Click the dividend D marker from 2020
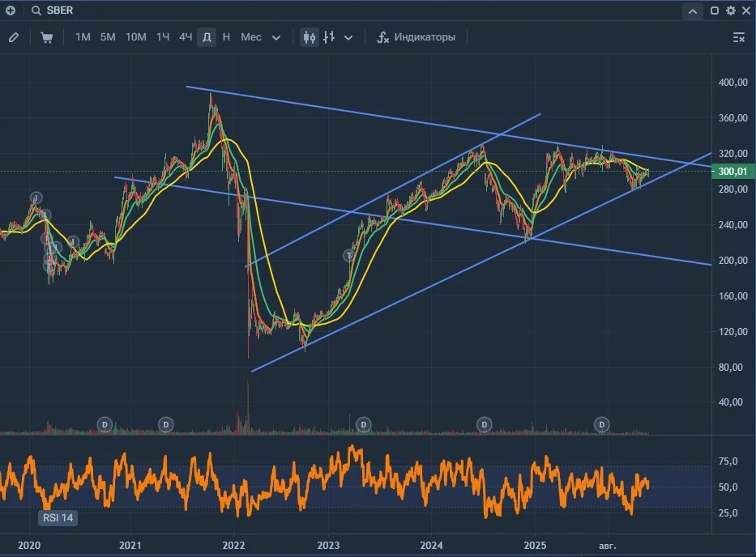Image resolution: width=756 pixels, height=557 pixels. (x=105, y=424)
